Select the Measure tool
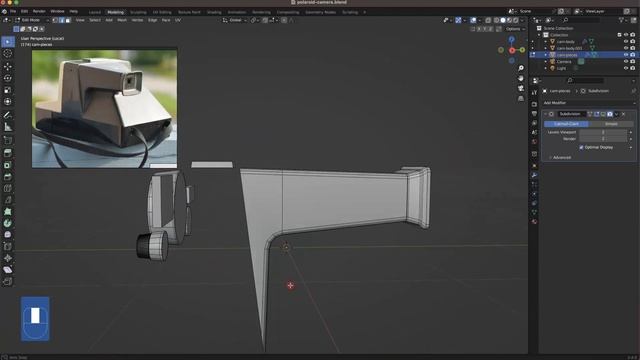 pos(8,127)
